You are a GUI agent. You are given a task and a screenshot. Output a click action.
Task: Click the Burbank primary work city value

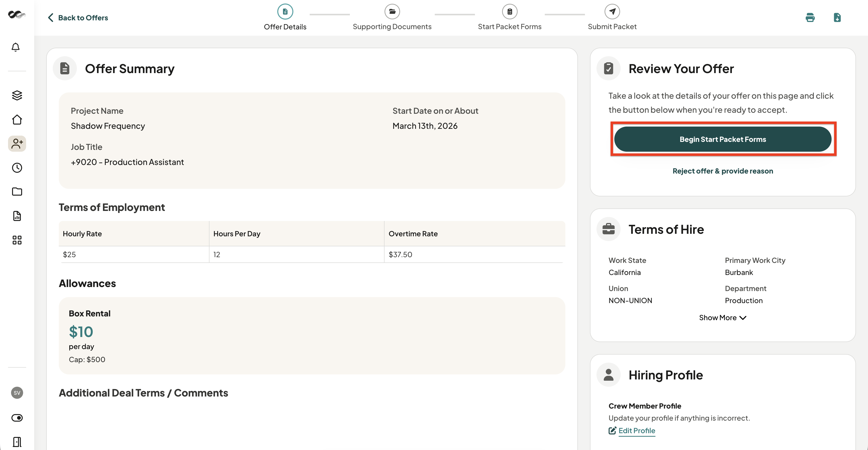tap(739, 272)
